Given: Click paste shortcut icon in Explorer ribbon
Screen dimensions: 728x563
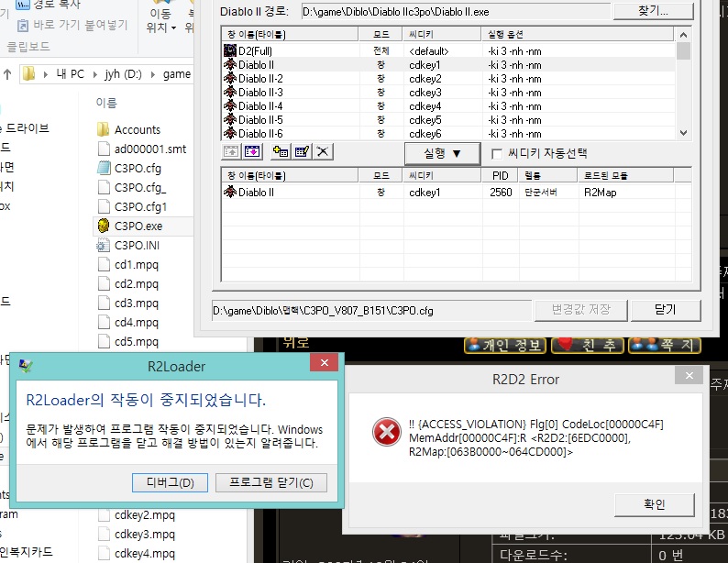Looking at the screenshot, I should pos(22,26).
